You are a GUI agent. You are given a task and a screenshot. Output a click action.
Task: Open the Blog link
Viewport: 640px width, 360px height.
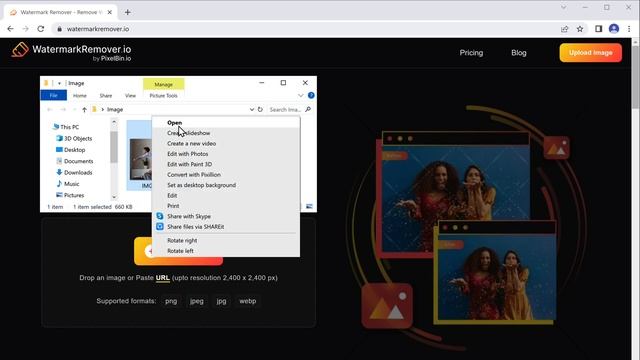[519, 53]
